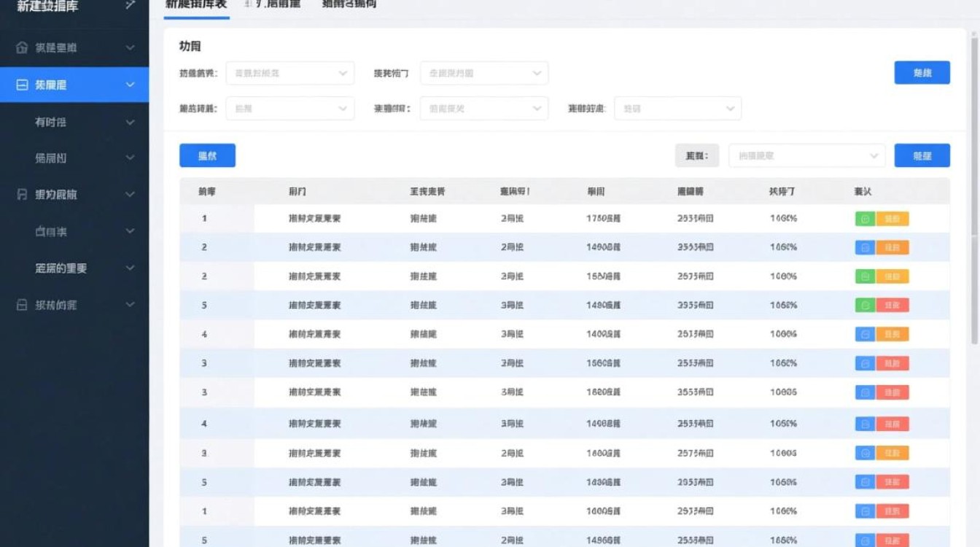
Task: Open the first filter dropdown combo box
Action: [289, 73]
